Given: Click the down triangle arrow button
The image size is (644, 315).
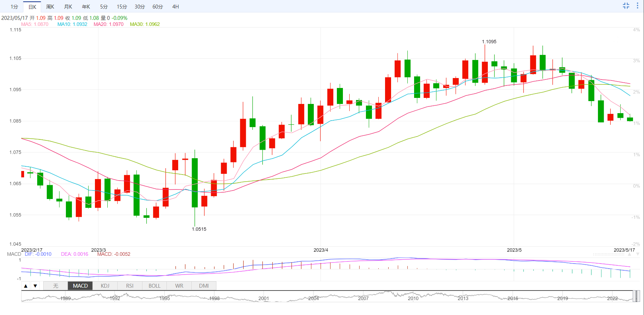Looking at the screenshot, I should [35, 286].
